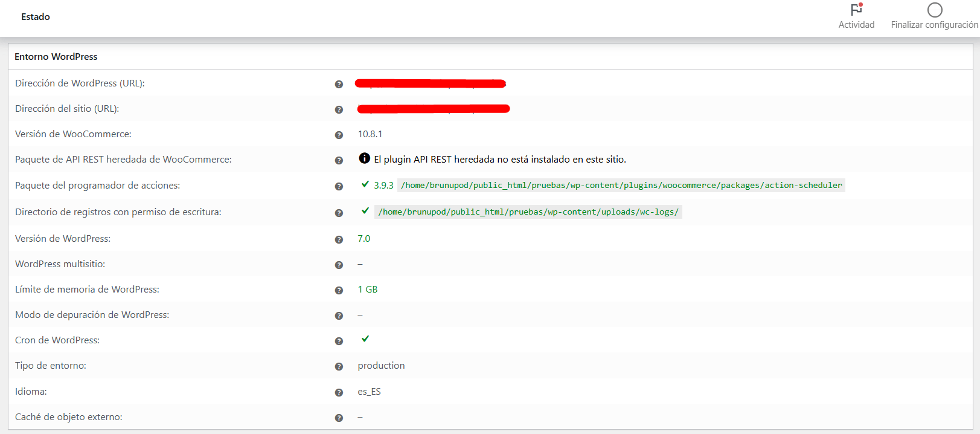
Task: Click help icon for Dirección de WordPress (URL)
Action: [x=339, y=84]
